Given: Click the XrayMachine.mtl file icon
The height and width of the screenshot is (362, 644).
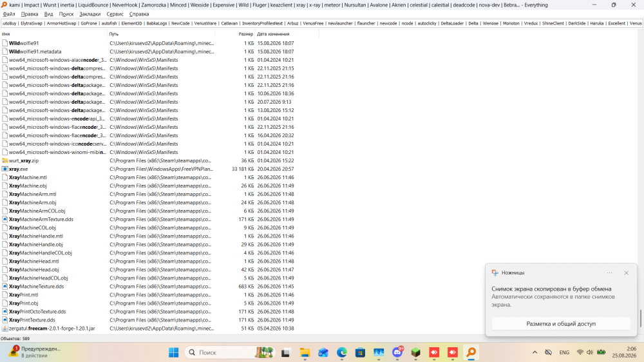Looking at the screenshot, I should click(x=5, y=178).
